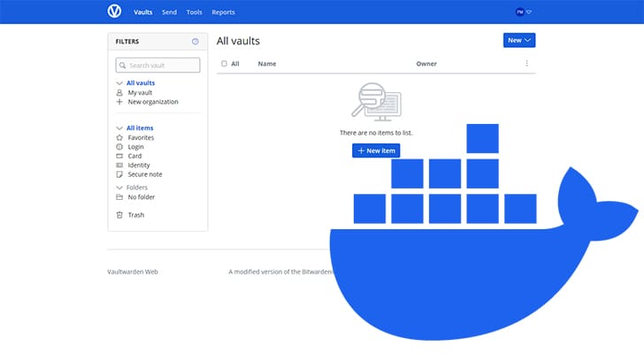Click the Secure note icon
Viewport: 644px width, 354px height.
119,174
